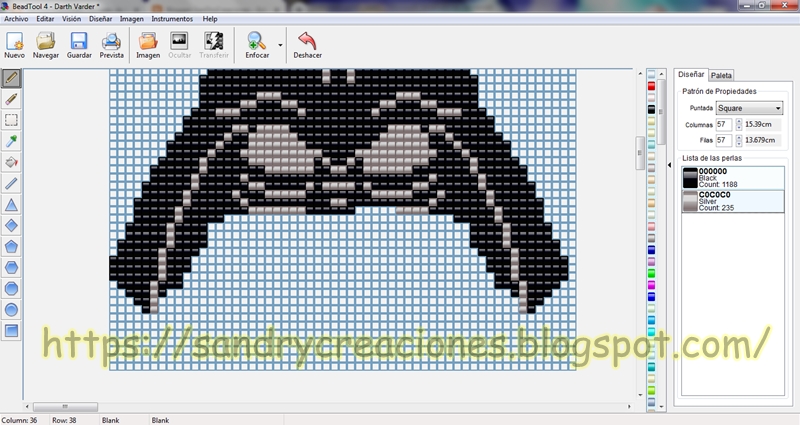Click canvas vertical scrollbar up arrow
The width and height of the screenshot is (800, 425).
[640, 74]
